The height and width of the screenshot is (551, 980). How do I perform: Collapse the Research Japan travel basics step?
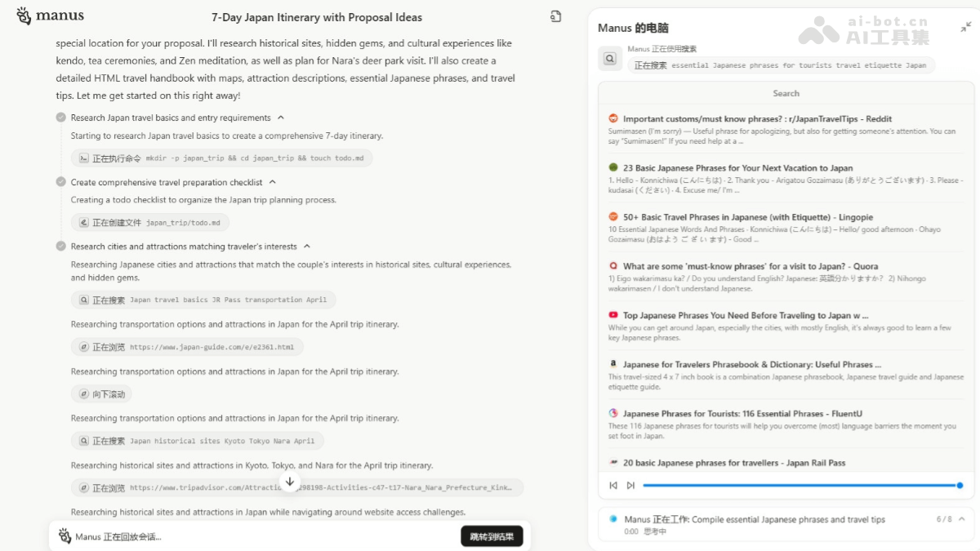tap(282, 117)
